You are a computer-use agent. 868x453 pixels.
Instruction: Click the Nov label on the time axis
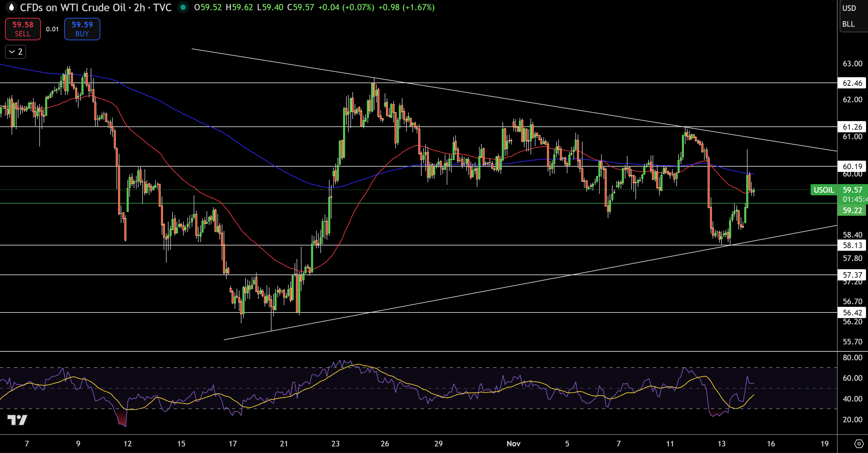pyautogui.click(x=514, y=444)
